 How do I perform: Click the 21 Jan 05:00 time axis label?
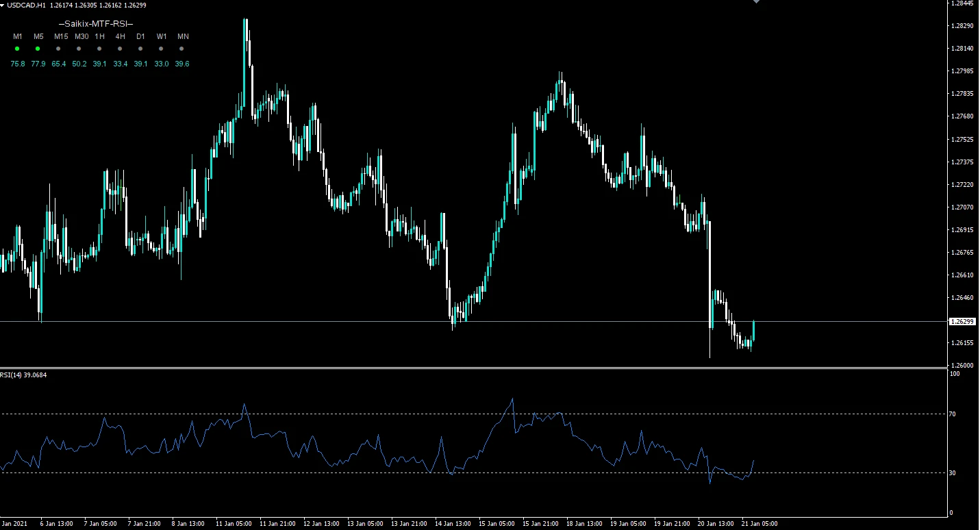pos(759,524)
